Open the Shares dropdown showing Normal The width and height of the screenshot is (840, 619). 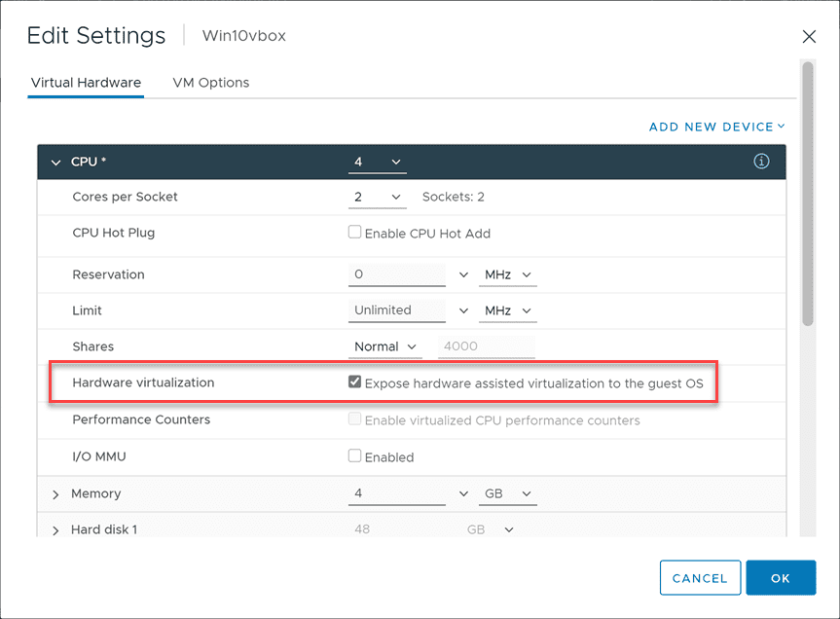tap(385, 346)
